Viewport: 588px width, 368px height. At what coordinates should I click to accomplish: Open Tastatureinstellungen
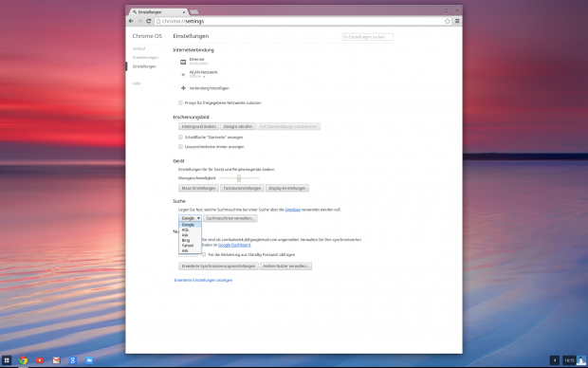(242, 188)
